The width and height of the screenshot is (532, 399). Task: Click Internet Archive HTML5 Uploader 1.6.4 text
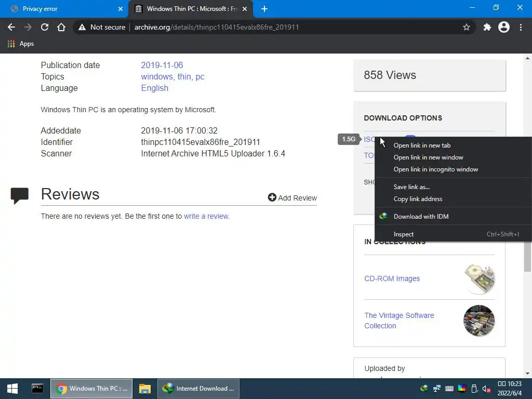[212, 154]
